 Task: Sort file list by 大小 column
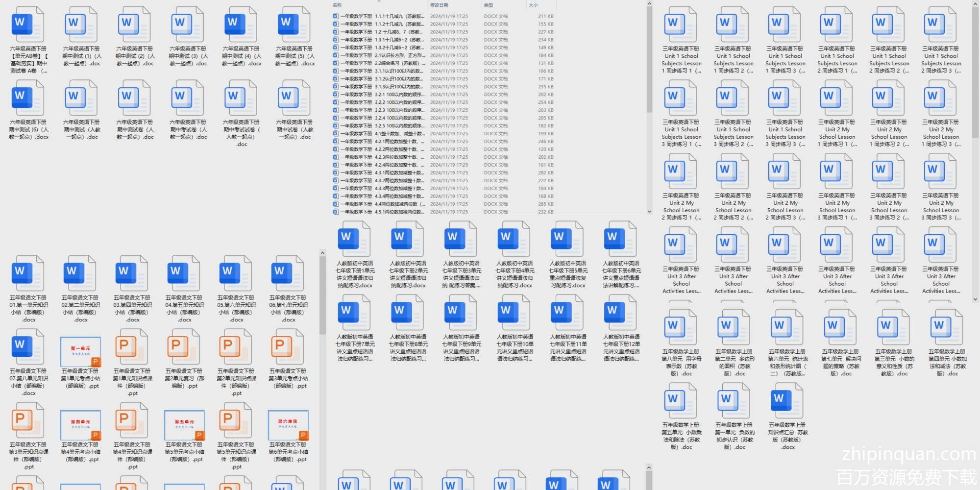pyautogui.click(x=533, y=5)
